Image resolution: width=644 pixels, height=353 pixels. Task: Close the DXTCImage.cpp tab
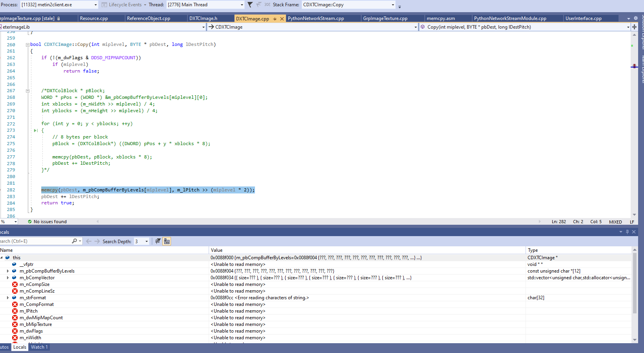point(282,19)
